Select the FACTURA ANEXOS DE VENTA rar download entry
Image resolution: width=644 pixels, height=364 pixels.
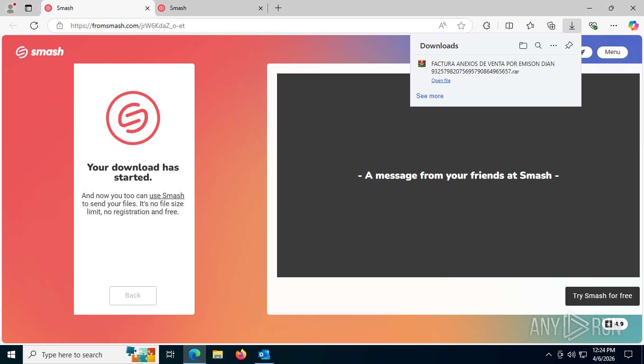tap(495, 72)
